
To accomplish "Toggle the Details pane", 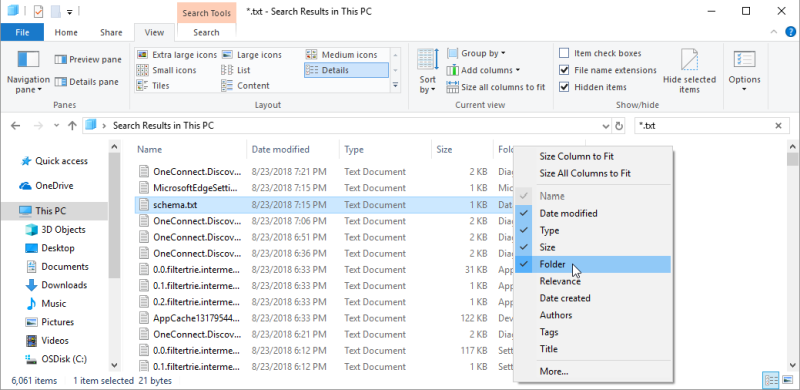I will (x=87, y=82).
